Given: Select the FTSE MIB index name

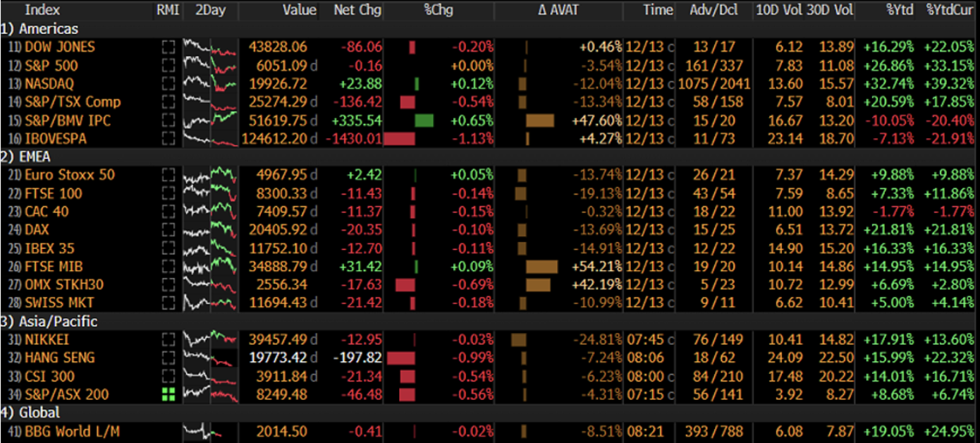Looking at the screenshot, I should (x=53, y=266).
